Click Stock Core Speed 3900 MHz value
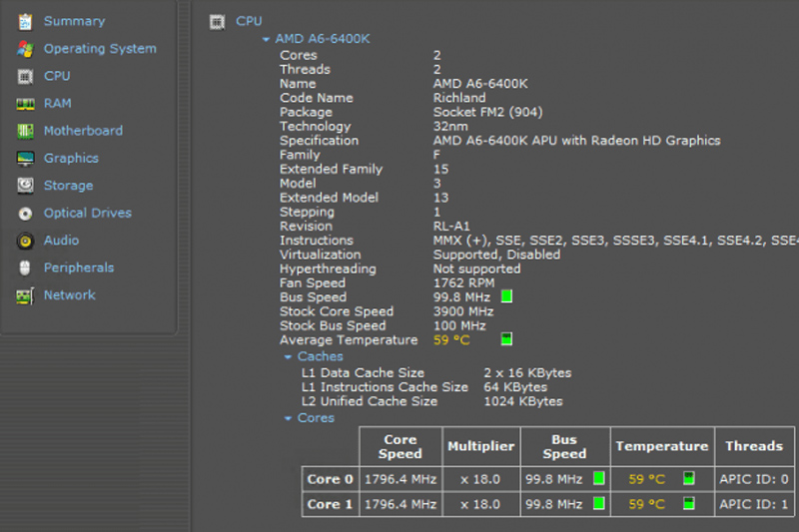 coord(463,311)
